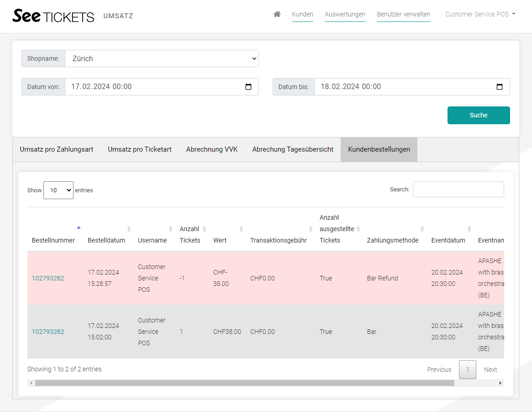The height and width of the screenshot is (412, 532).
Task: Select the Abrechnung VVK tab
Action: pos(212,149)
